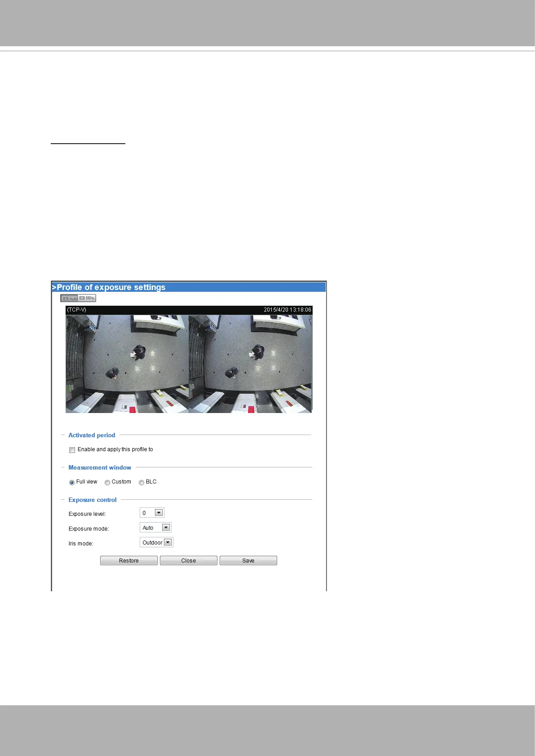Screen dimensions: 535x756
Task: Click the Close button
Action: 189,561
